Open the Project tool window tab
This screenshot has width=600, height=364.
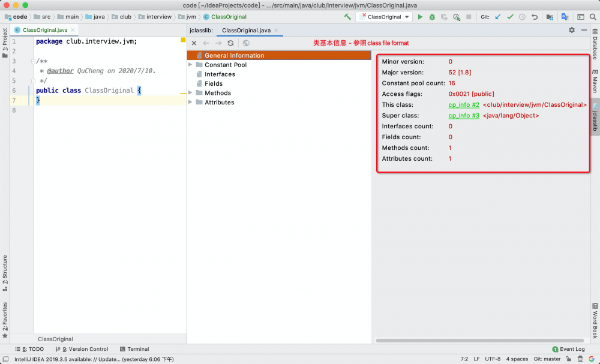(x=5, y=43)
